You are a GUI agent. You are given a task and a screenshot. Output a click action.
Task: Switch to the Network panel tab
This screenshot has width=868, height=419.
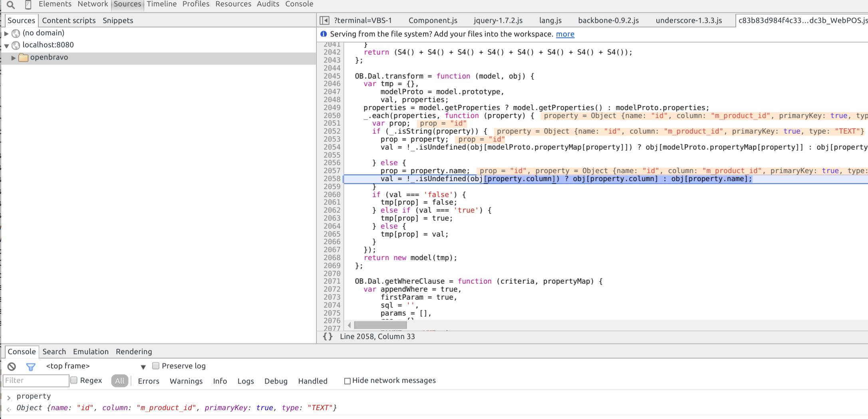coord(93,4)
